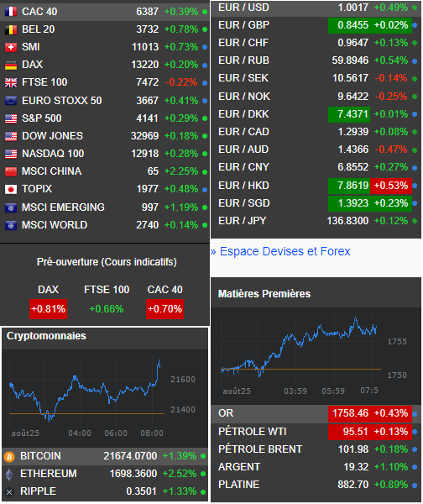Click the blue status dot on SMI row
Image resolution: width=423 pixels, height=504 pixels.
click(x=205, y=47)
